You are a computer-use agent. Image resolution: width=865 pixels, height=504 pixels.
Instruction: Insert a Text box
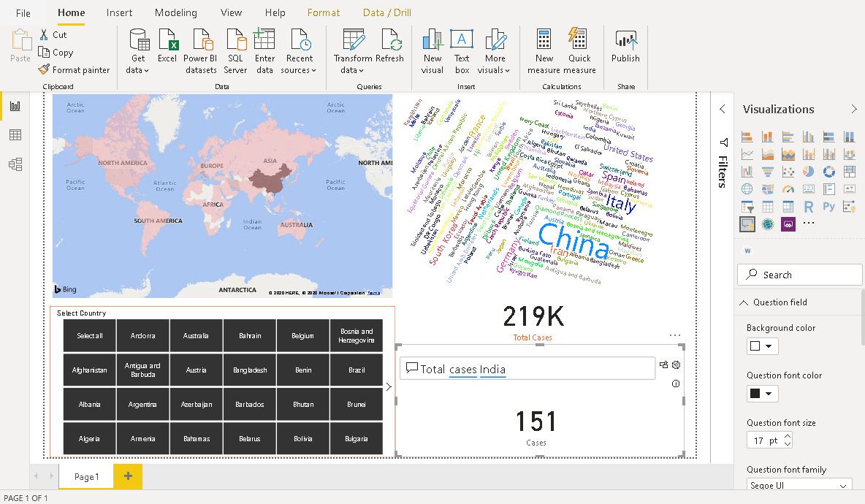click(x=462, y=52)
